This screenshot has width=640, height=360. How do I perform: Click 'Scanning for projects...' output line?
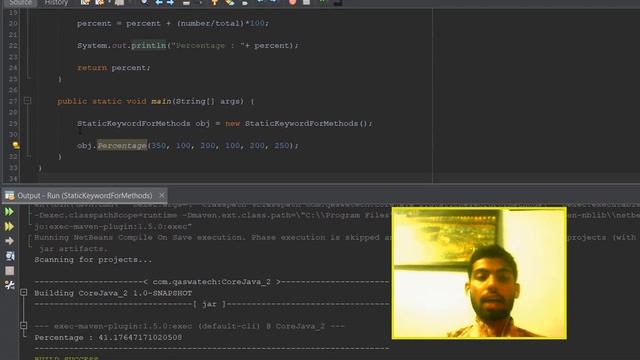pyautogui.click(x=93, y=260)
